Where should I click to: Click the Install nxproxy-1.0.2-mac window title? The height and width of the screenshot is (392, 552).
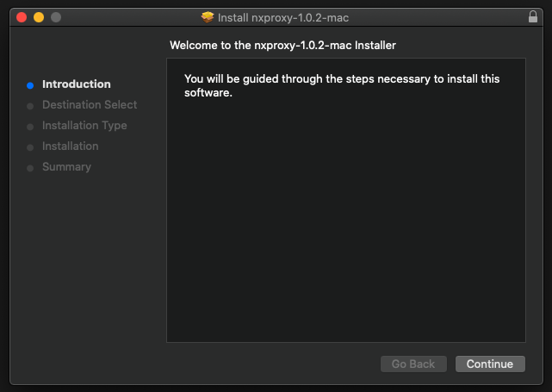[283, 17]
